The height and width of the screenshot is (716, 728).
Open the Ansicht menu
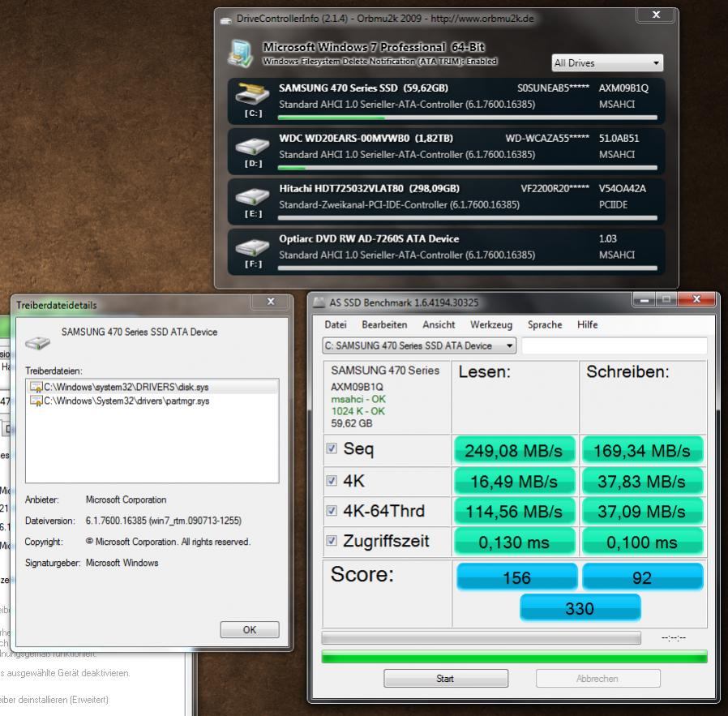tap(439, 325)
